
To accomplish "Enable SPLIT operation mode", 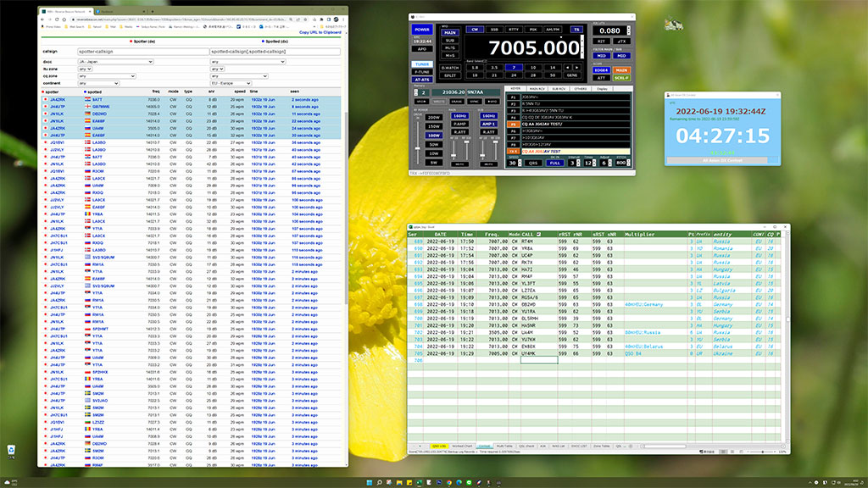I will coord(450,75).
